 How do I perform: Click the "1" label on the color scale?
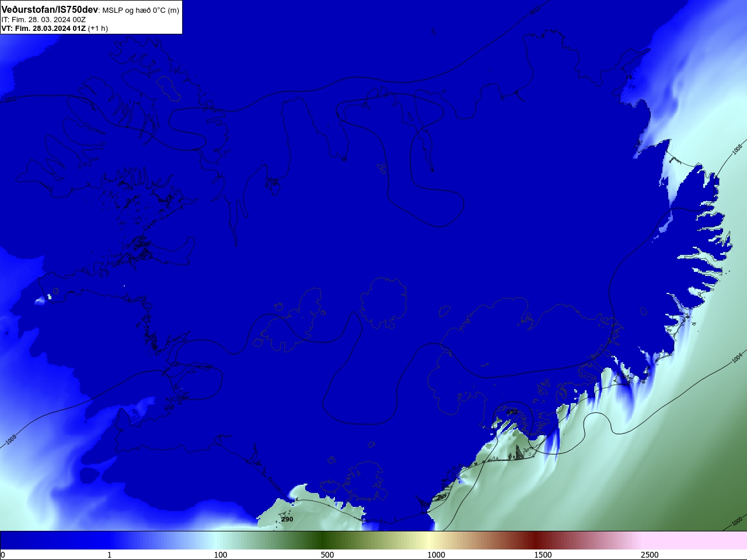tap(109, 555)
